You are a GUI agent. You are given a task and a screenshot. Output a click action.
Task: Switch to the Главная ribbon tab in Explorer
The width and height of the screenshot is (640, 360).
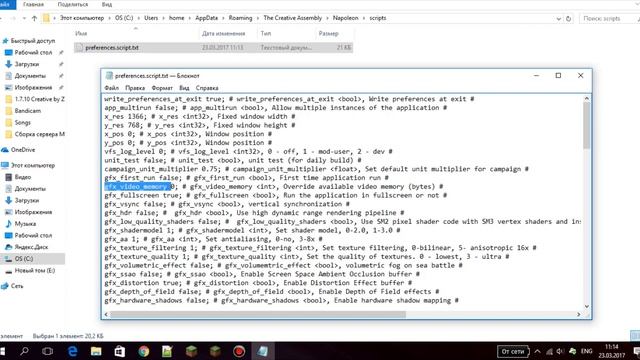click(33, 4)
